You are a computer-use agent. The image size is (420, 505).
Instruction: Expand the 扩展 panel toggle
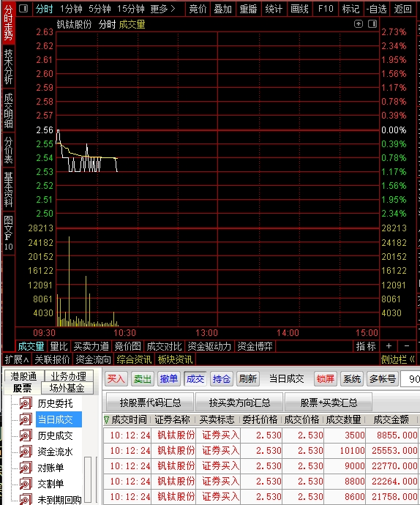coord(17,359)
